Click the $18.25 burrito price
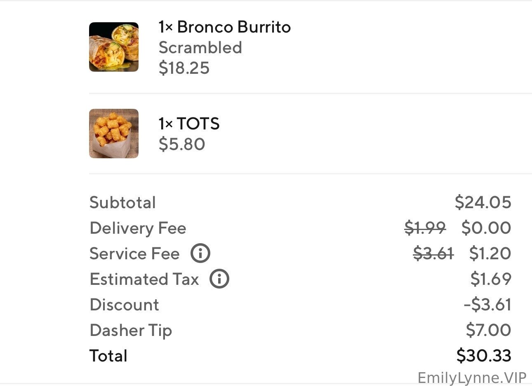The width and height of the screenshot is (532, 392). click(184, 68)
